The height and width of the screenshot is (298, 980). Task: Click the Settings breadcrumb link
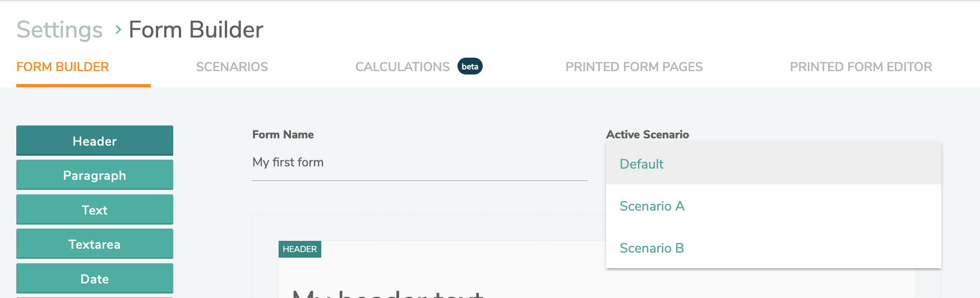pos(59,30)
